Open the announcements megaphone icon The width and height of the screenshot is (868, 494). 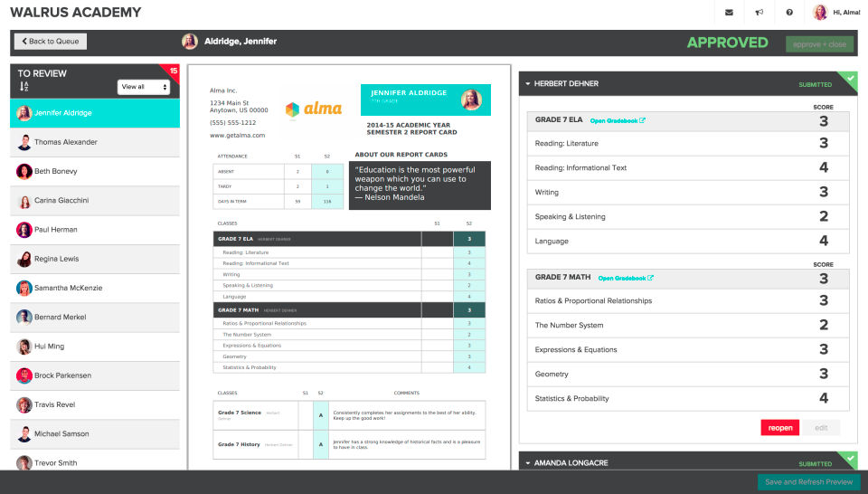[x=759, y=12]
